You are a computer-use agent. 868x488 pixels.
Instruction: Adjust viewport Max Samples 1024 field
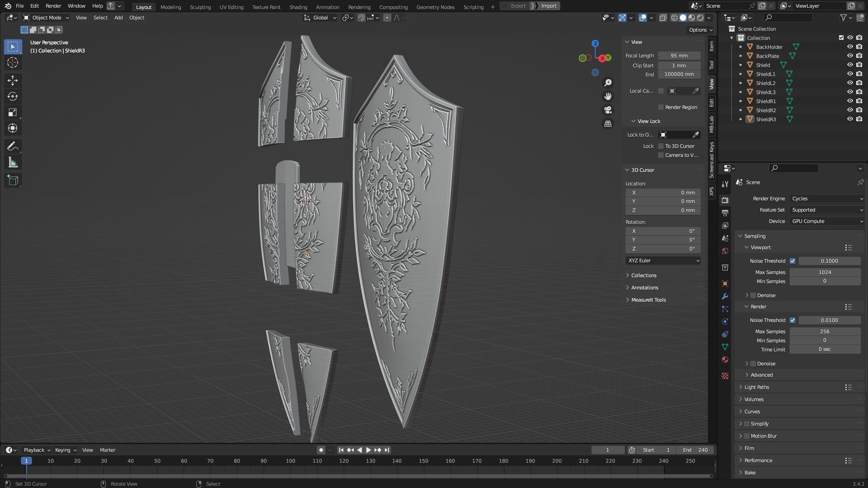coord(825,272)
